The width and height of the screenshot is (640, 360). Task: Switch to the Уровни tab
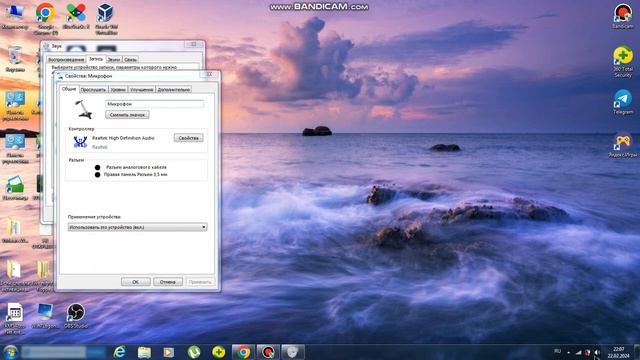[x=118, y=89]
